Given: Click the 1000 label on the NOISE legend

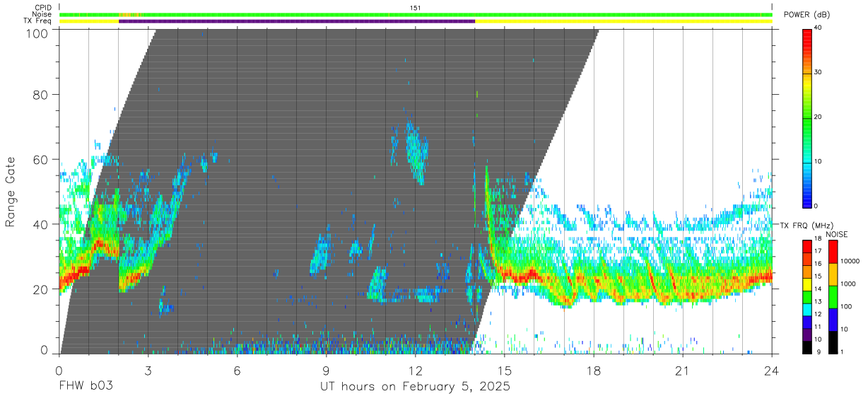Looking at the screenshot, I should coord(849,284).
